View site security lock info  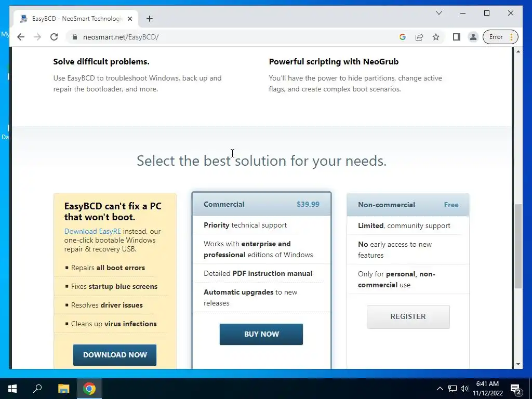point(75,37)
